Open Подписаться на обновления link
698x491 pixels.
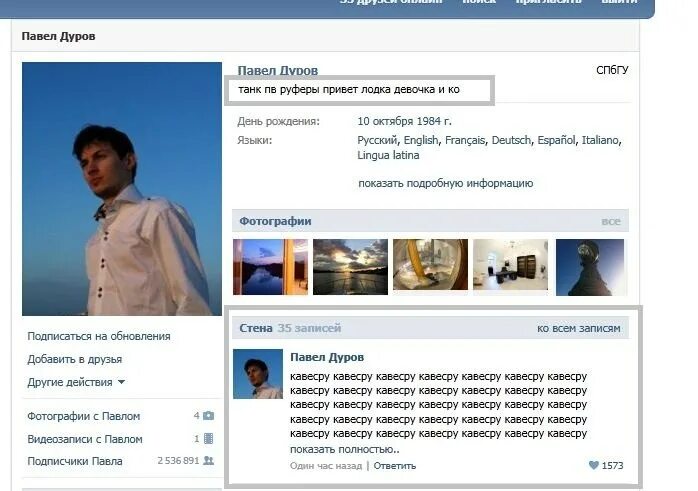click(99, 336)
